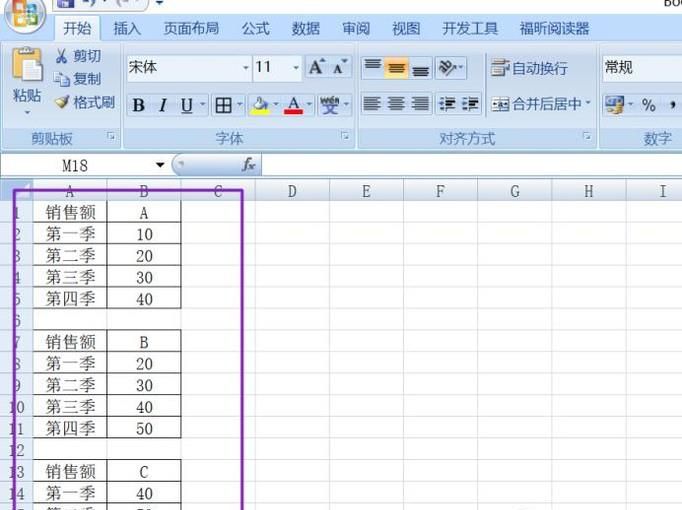Viewport: 682px width, 510px height.
Task: Click in the formula bar input
Action: click(x=471, y=165)
